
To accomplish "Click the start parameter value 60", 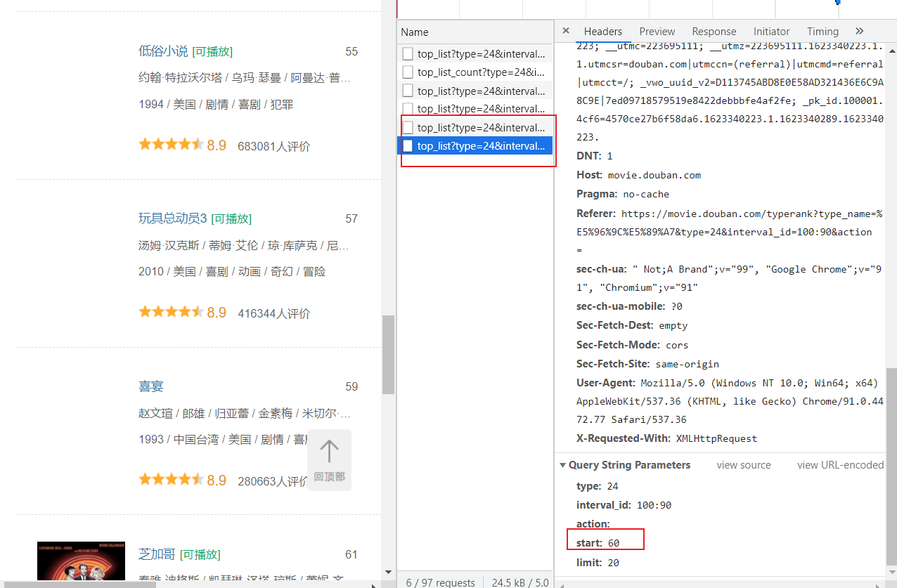I will (x=614, y=543).
